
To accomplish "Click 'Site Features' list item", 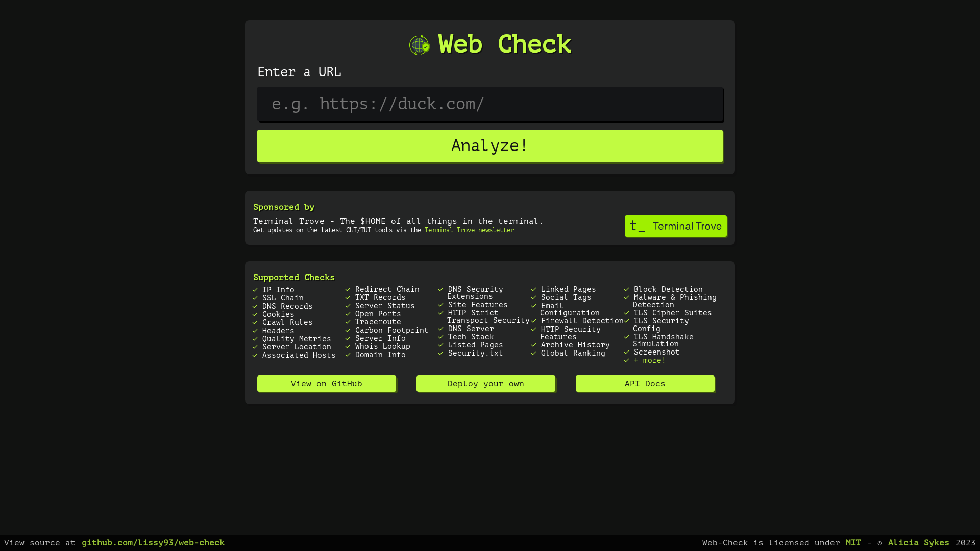I will pos(478,305).
